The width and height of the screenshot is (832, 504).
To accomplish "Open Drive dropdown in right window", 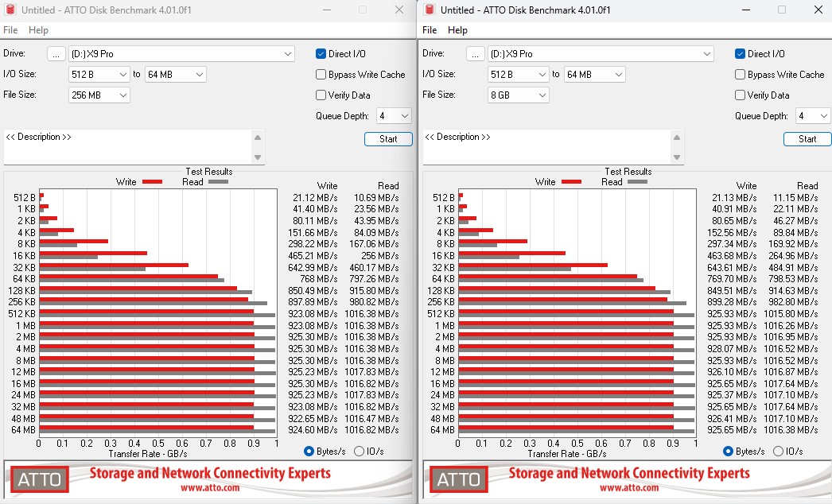I will tap(601, 53).
